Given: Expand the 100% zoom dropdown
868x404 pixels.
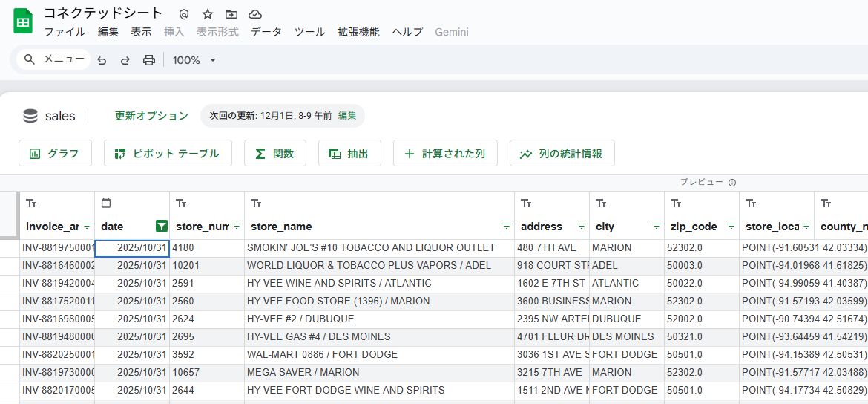Looking at the screenshot, I should tap(194, 60).
